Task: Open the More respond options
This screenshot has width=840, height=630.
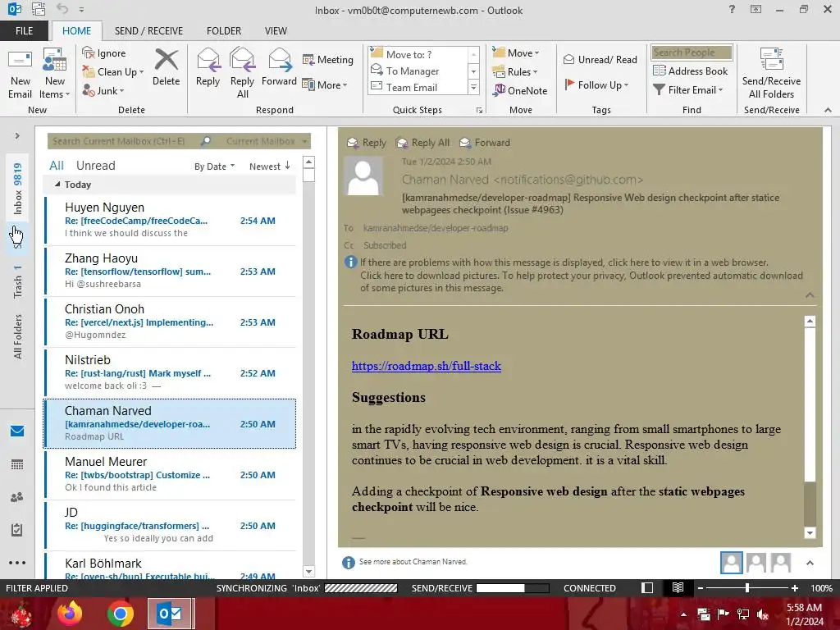Action: [325, 84]
